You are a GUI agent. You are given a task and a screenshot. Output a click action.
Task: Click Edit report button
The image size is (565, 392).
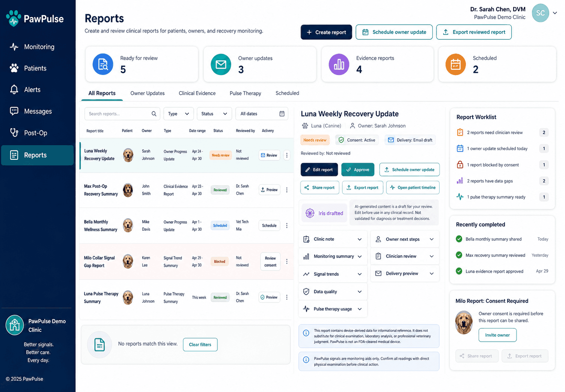[x=319, y=170]
